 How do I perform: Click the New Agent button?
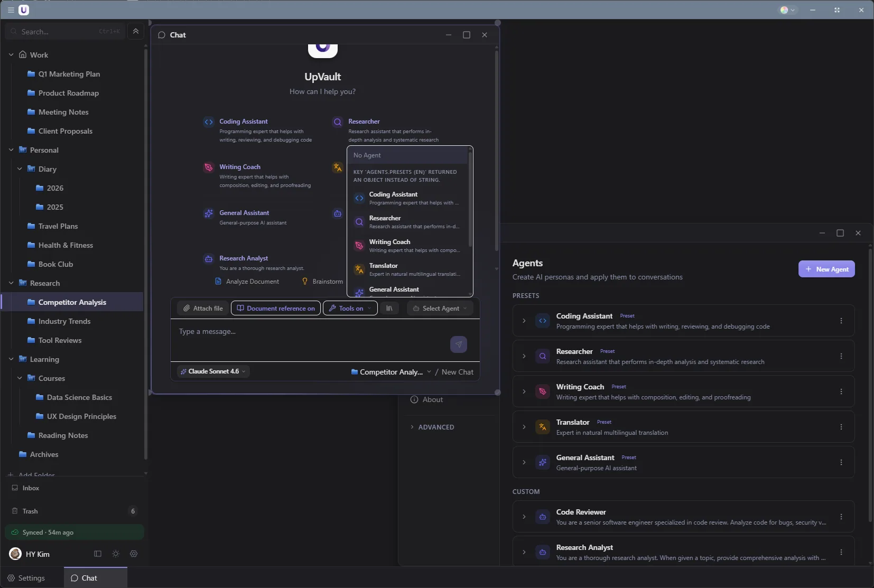[826, 269]
